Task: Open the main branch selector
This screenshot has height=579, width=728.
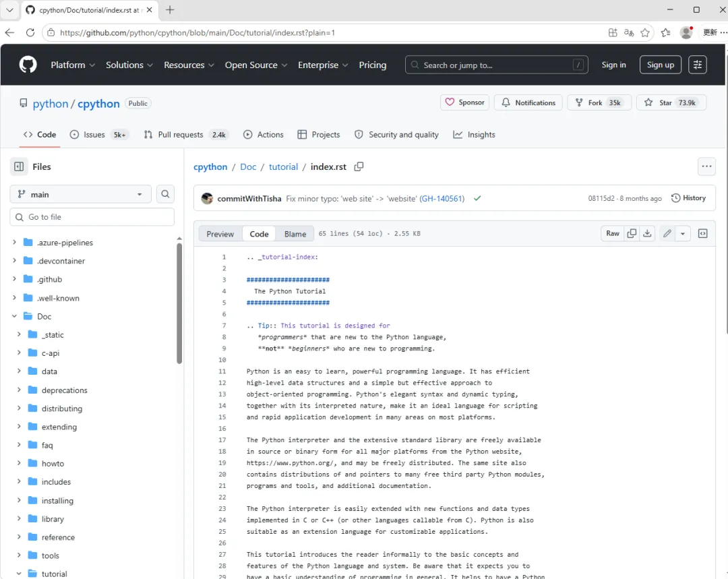Action: point(80,194)
